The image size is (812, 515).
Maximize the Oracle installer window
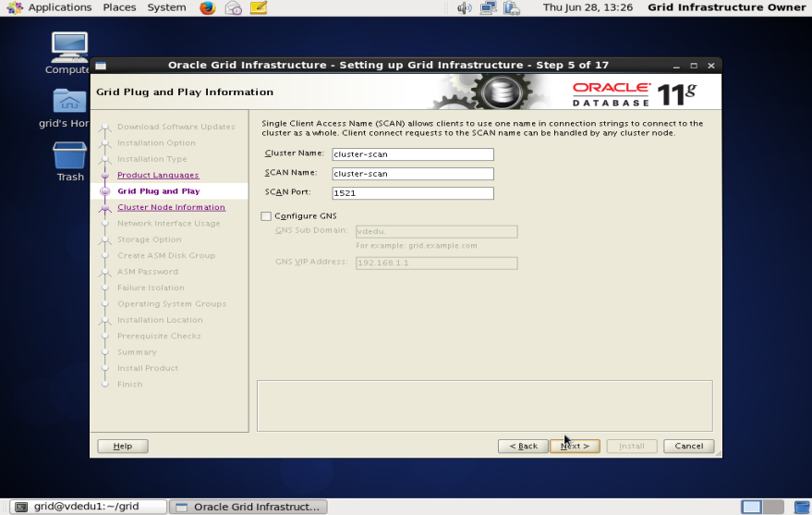(694, 66)
